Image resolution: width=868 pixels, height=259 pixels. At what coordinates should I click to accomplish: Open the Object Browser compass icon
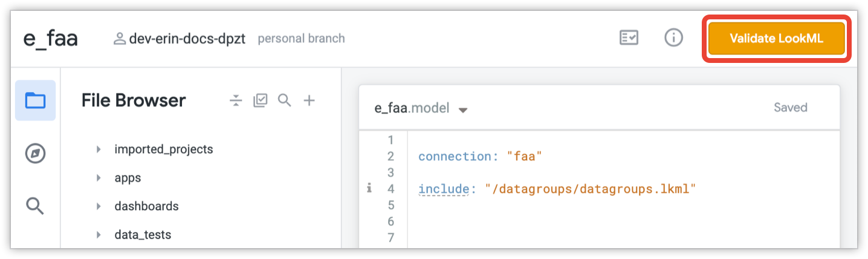pyautogui.click(x=35, y=154)
